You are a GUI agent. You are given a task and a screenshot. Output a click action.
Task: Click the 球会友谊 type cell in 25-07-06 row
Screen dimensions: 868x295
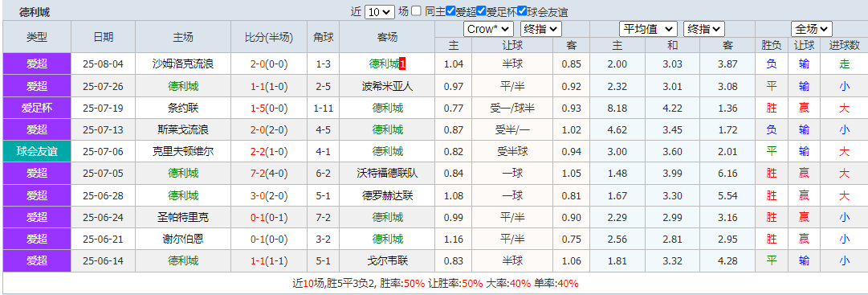(37, 151)
